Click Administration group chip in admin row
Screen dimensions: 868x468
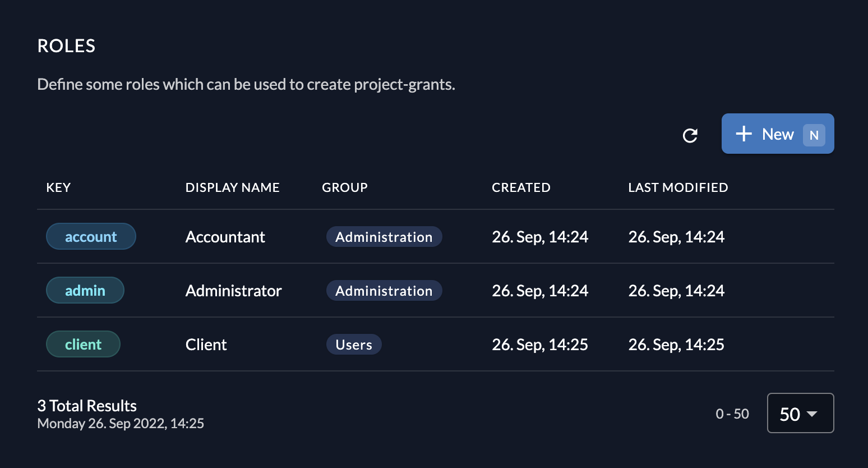384,291
